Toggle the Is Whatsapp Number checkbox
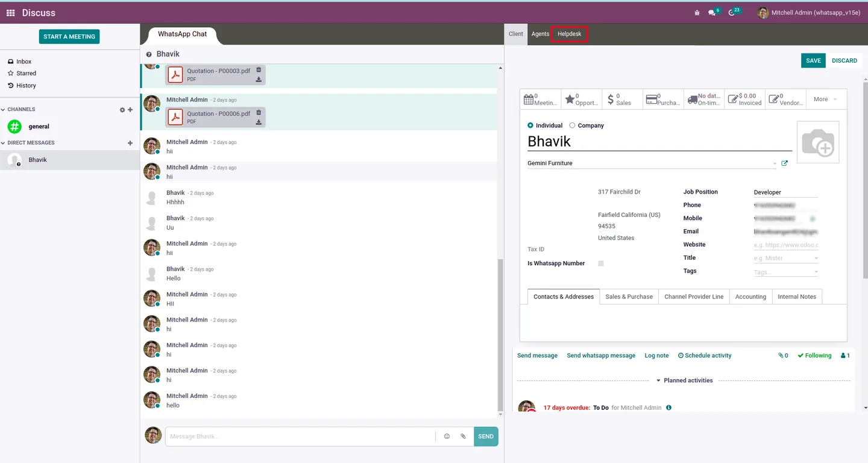The image size is (868, 463). [601, 263]
